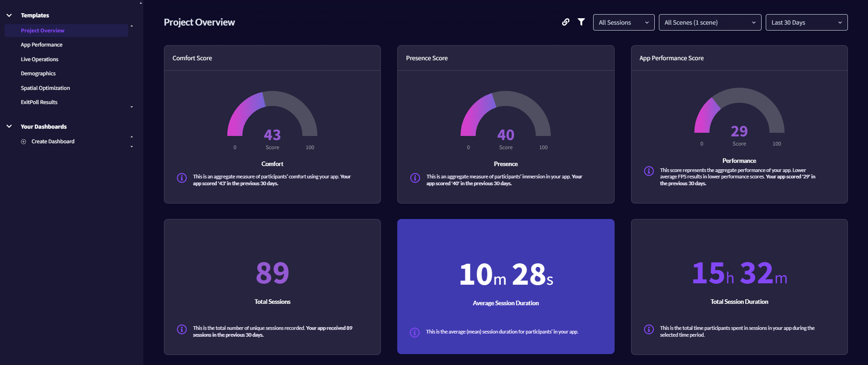View ExitPoll Results
The image size is (868, 365).
coord(39,102)
